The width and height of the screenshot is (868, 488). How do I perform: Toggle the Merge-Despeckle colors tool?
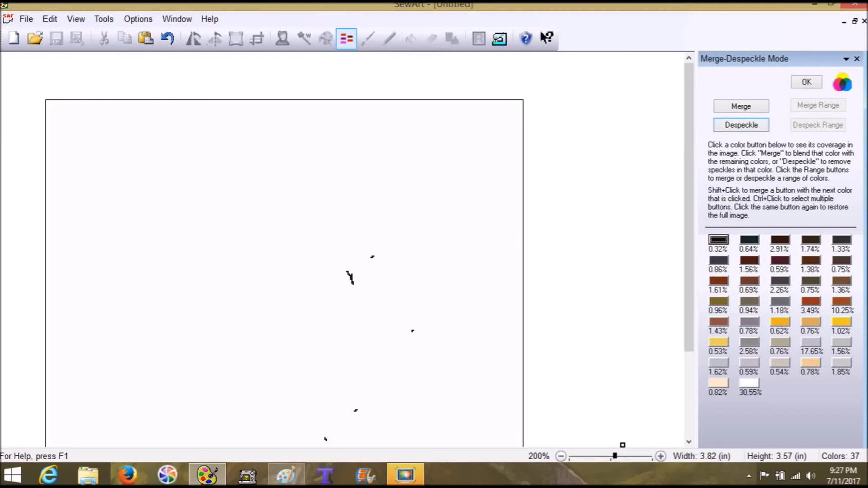pyautogui.click(x=346, y=39)
